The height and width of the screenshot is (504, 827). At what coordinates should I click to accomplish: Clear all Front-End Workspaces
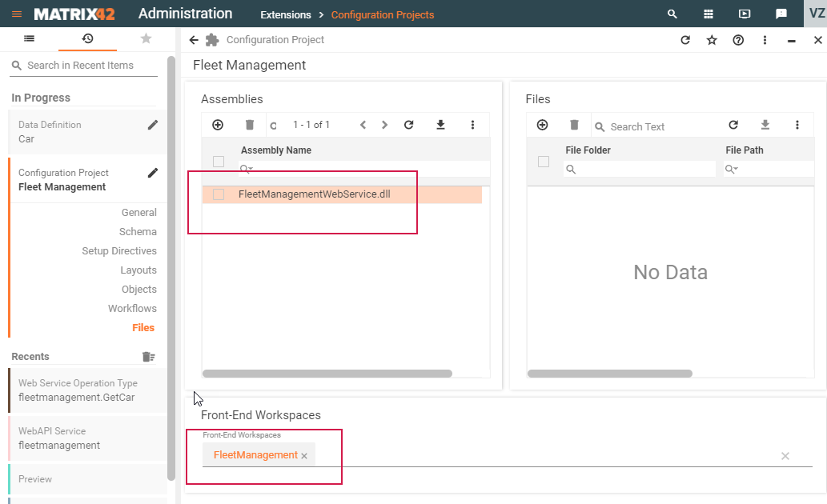pyautogui.click(x=785, y=456)
